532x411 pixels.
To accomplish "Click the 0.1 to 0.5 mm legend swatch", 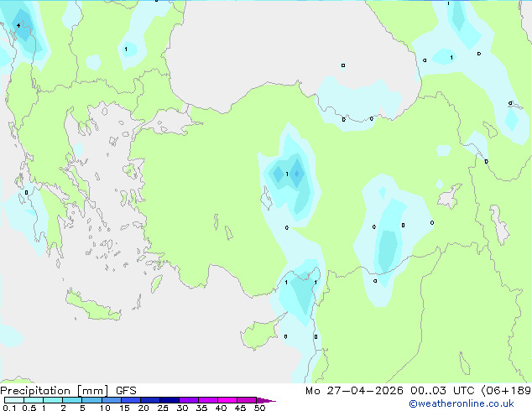I will tap(14, 400).
